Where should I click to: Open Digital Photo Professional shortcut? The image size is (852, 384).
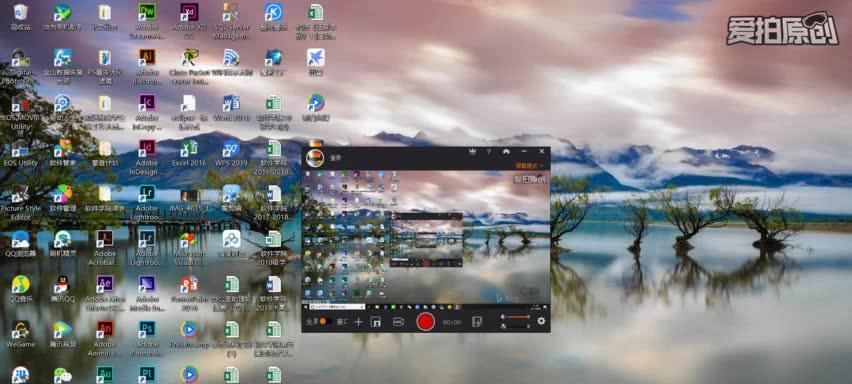[x=19, y=66]
